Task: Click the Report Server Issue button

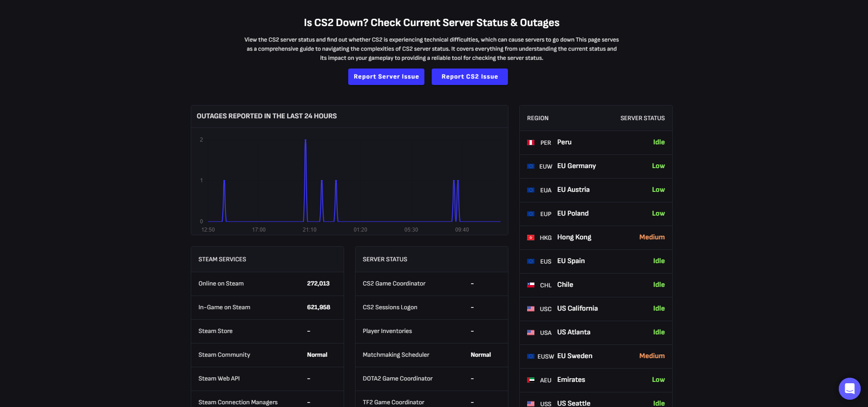Action: [x=386, y=77]
